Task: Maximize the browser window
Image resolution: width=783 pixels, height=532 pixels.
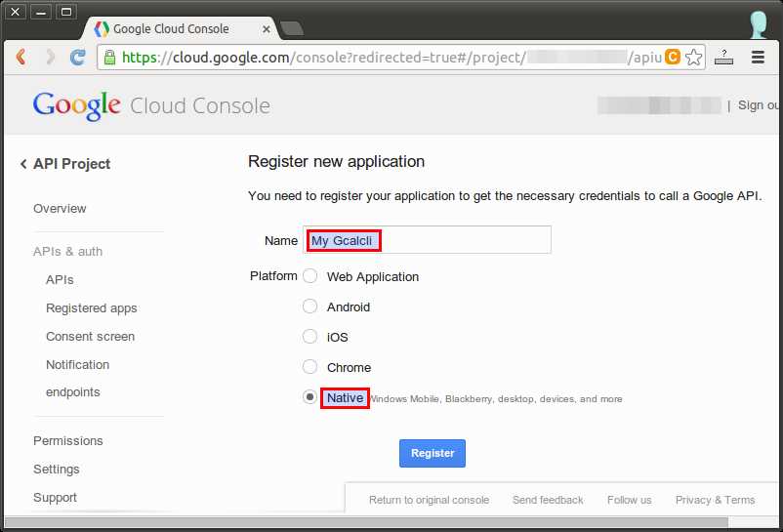Action: tap(66, 12)
